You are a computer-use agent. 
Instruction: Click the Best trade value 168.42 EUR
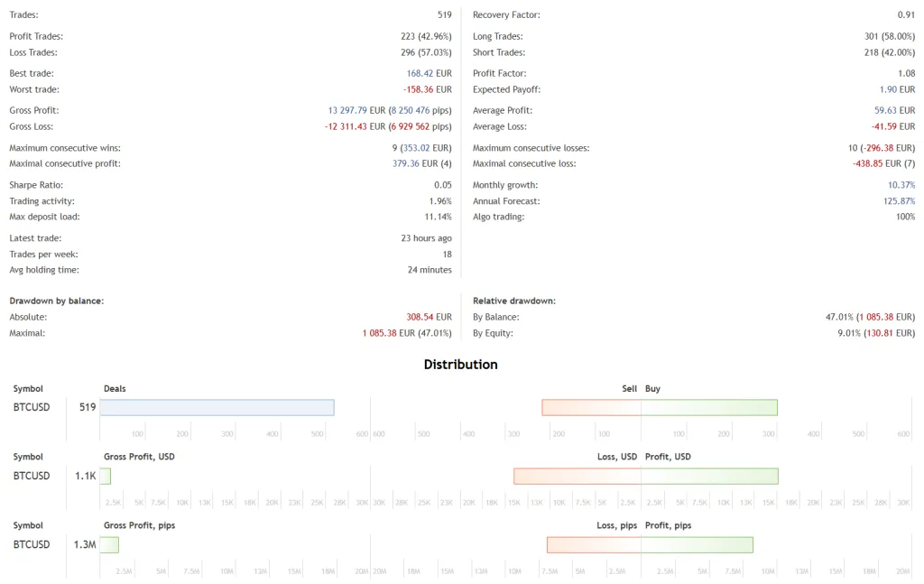429,73
